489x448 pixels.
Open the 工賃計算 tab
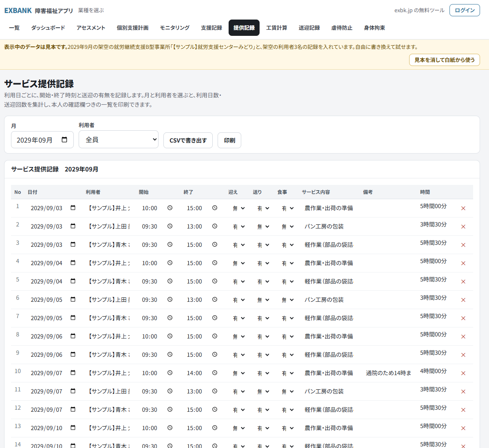coord(277,28)
